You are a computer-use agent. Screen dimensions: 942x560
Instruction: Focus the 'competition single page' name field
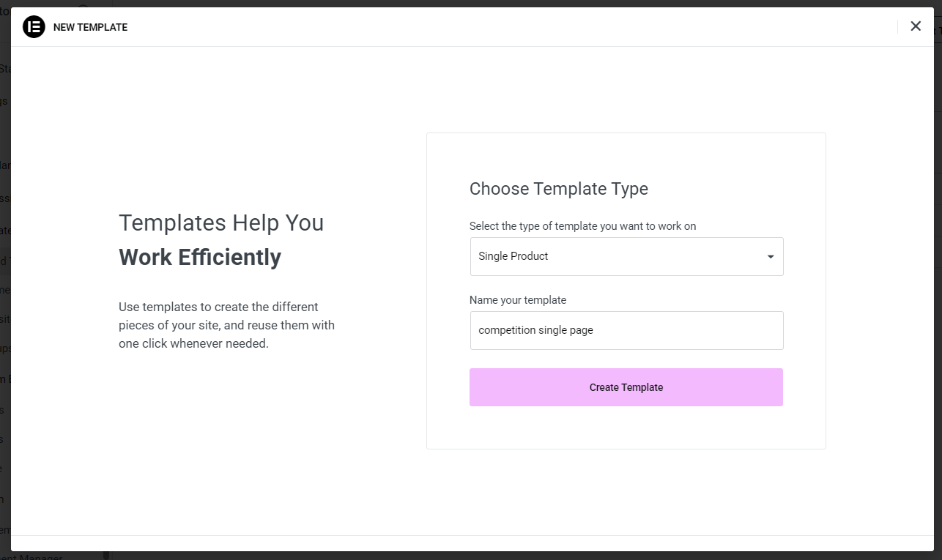pos(626,330)
